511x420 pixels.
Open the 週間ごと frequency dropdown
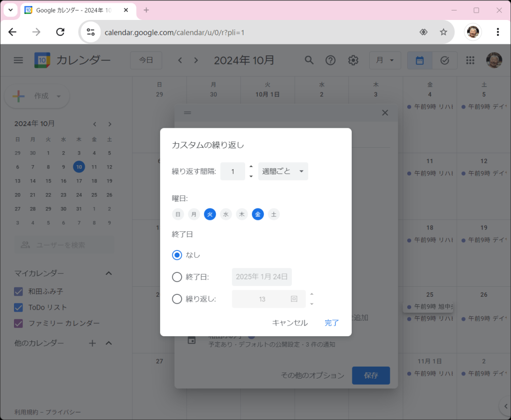[x=283, y=172]
